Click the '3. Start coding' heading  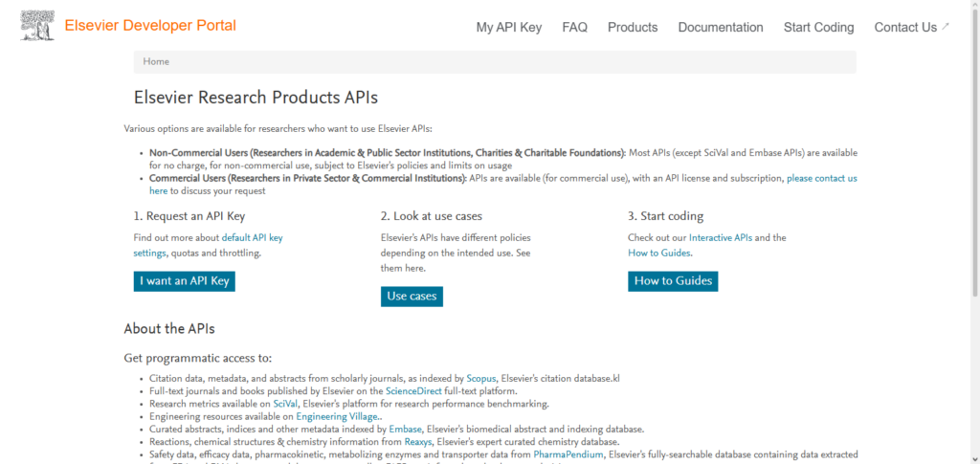pyautogui.click(x=666, y=216)
